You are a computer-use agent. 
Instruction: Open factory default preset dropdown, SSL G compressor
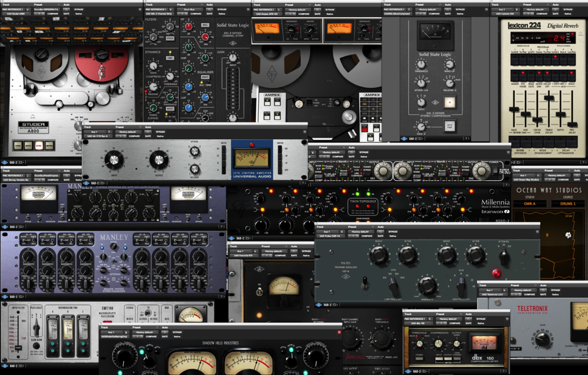pyautogui.click(x=428, y=9)
